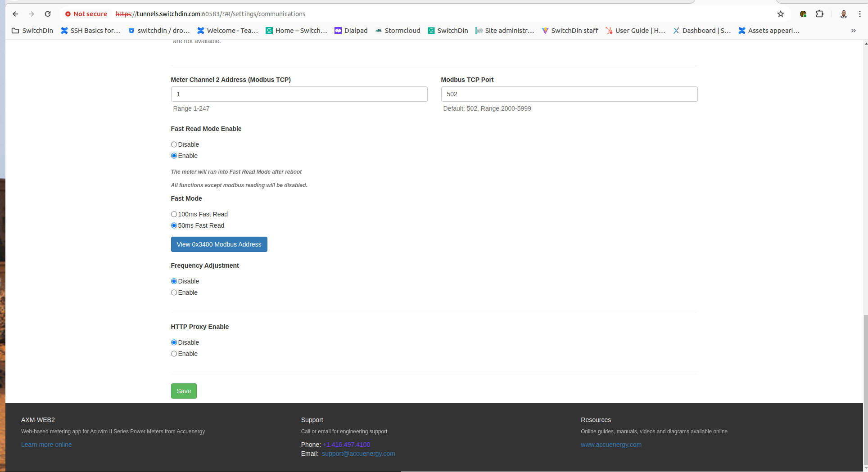
Task: Bookmark this page with the star icon
Action: click(x=781, y=14)
